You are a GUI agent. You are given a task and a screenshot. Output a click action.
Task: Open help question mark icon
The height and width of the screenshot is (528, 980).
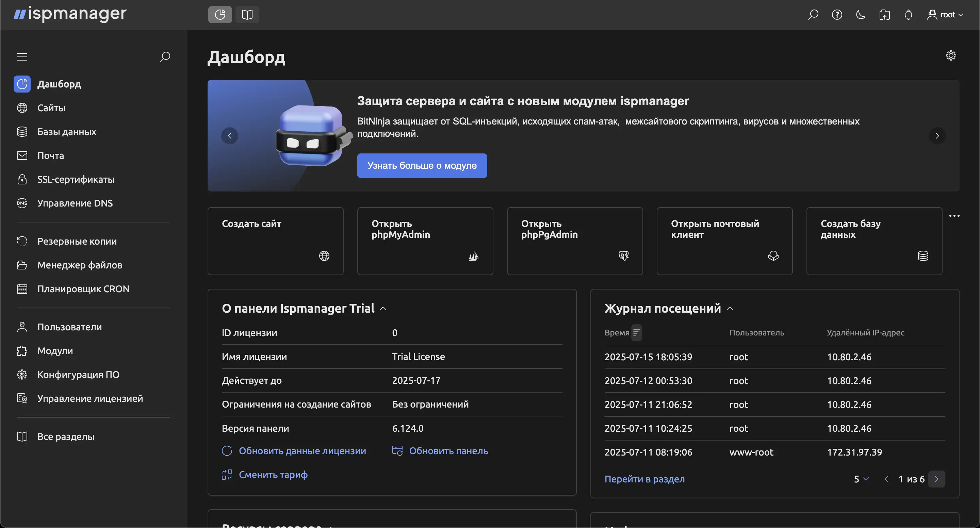[x=837, y=15]
